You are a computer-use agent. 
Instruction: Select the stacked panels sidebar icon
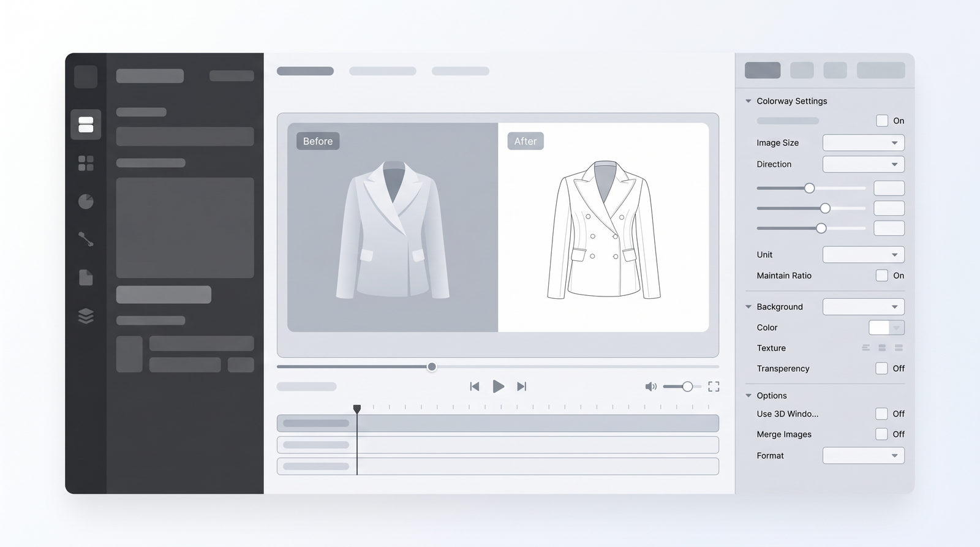86,124
